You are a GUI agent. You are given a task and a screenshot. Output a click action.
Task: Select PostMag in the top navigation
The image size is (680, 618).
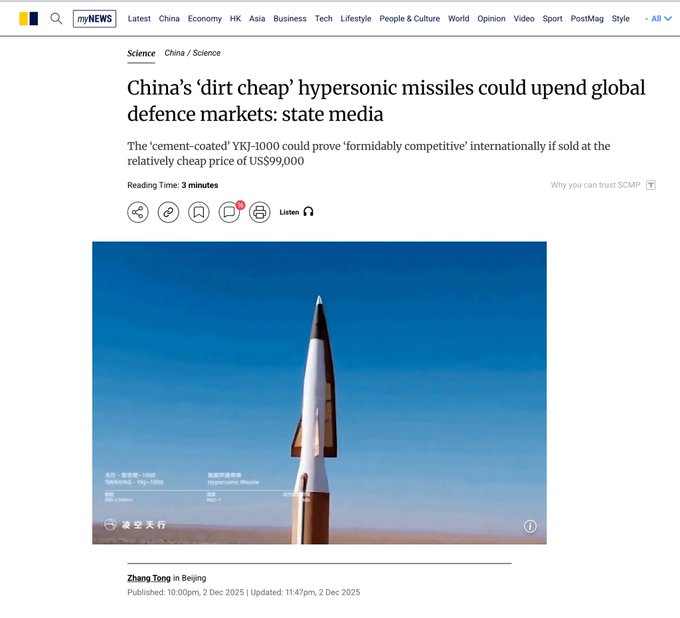[586, 18]
